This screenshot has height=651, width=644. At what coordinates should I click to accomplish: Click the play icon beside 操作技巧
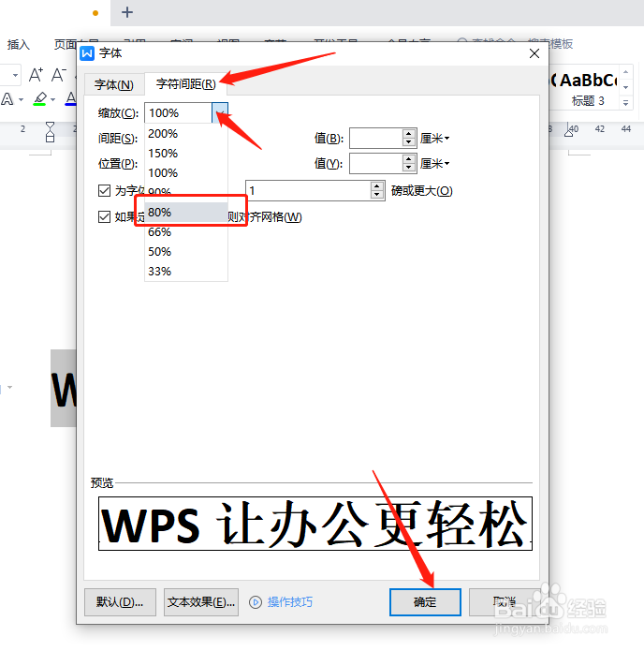(256, 602)
